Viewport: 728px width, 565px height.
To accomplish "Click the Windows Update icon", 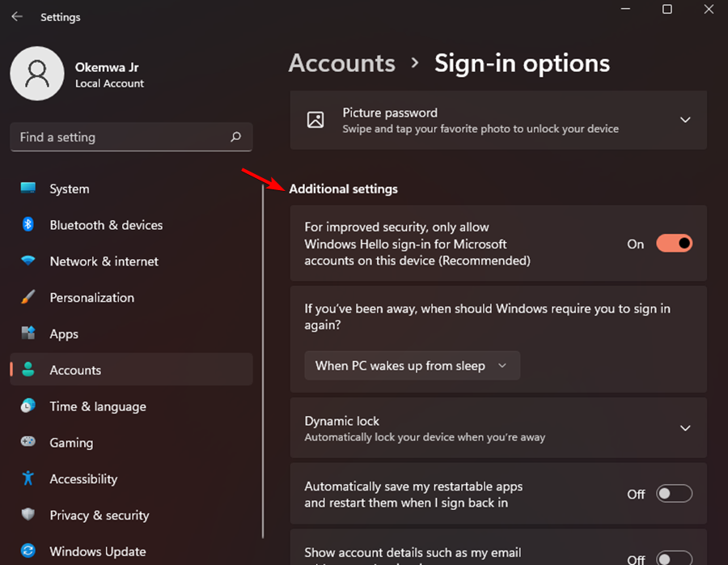I will pyautogui.click(x=29, y=551).
